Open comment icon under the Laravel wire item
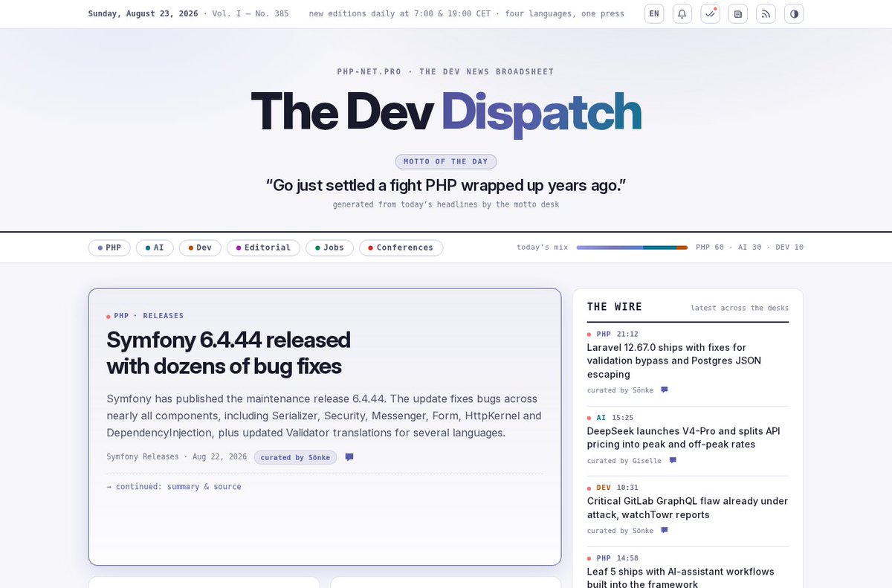 (665, 390)
